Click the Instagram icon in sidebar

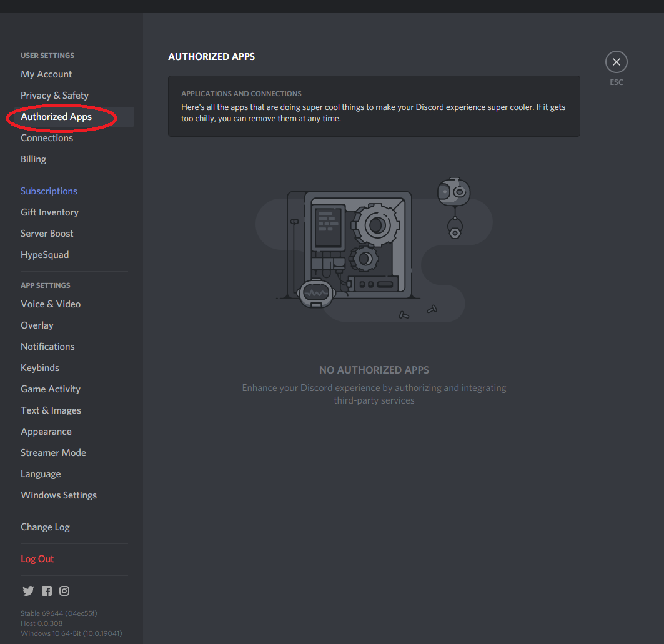pos(64,591)
